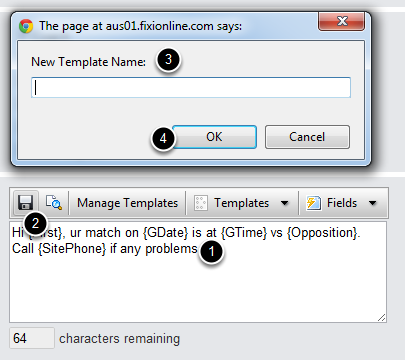Click the characters remaining counter box
The width and height of the screenshot is (405, 360).
pyautogui.click(x=32, y=338)
